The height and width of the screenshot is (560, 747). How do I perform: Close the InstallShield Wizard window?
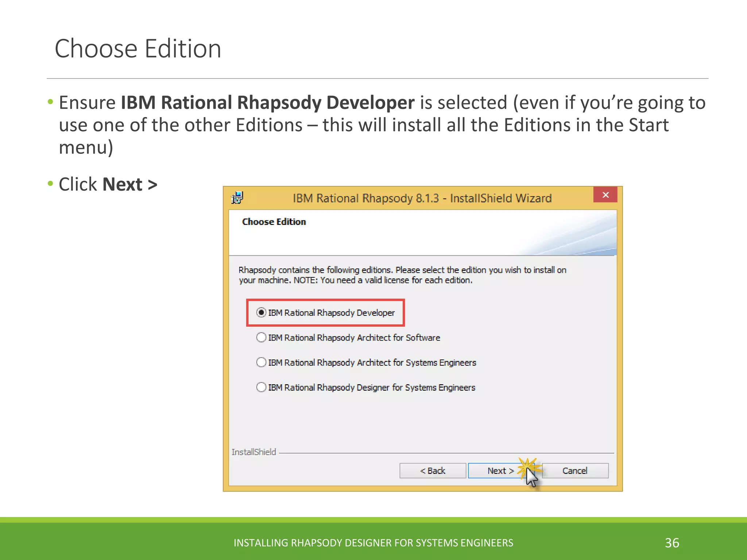[605, 195]
